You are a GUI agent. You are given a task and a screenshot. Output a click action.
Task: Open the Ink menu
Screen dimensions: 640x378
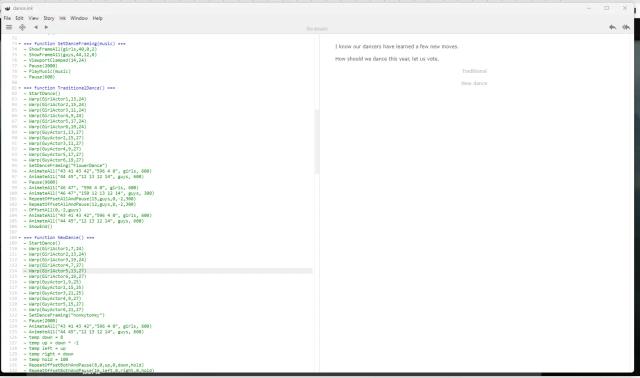pos(62,18)
